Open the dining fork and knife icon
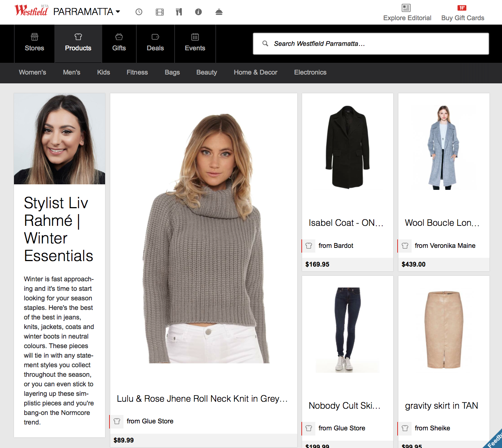Viewport: 502px width, 448px height. (179, 12)
